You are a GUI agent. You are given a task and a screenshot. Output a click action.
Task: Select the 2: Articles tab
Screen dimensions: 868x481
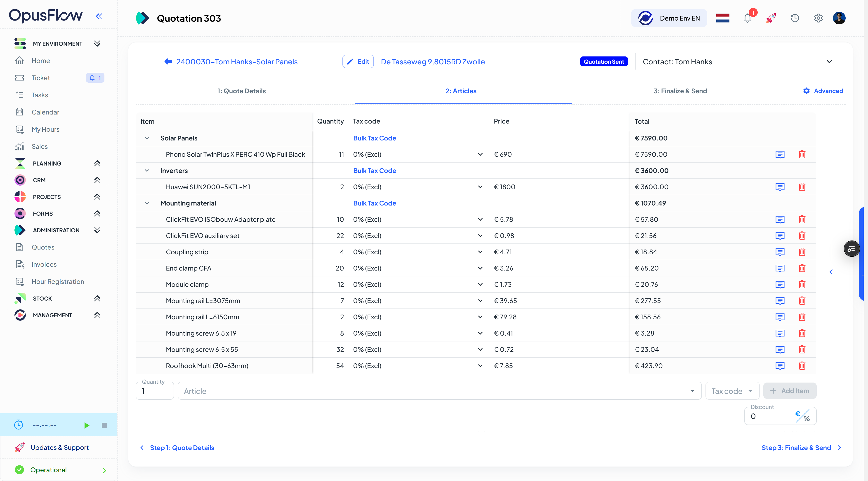tap(461, 91)
